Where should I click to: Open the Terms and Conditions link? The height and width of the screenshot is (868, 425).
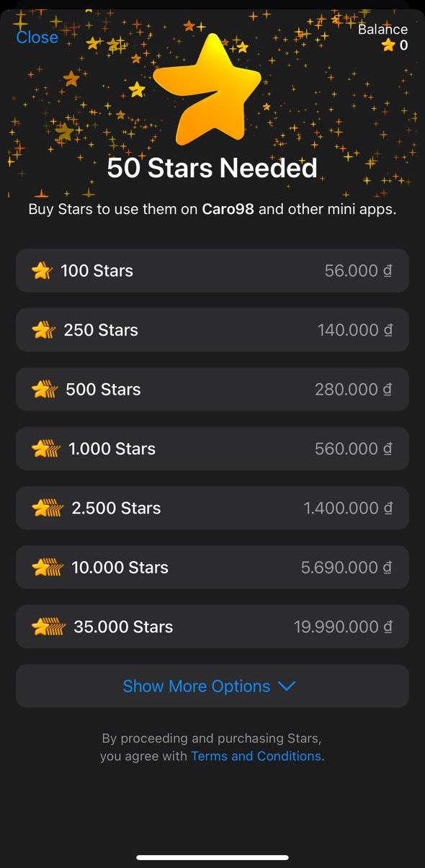click(x=256, y=756)
